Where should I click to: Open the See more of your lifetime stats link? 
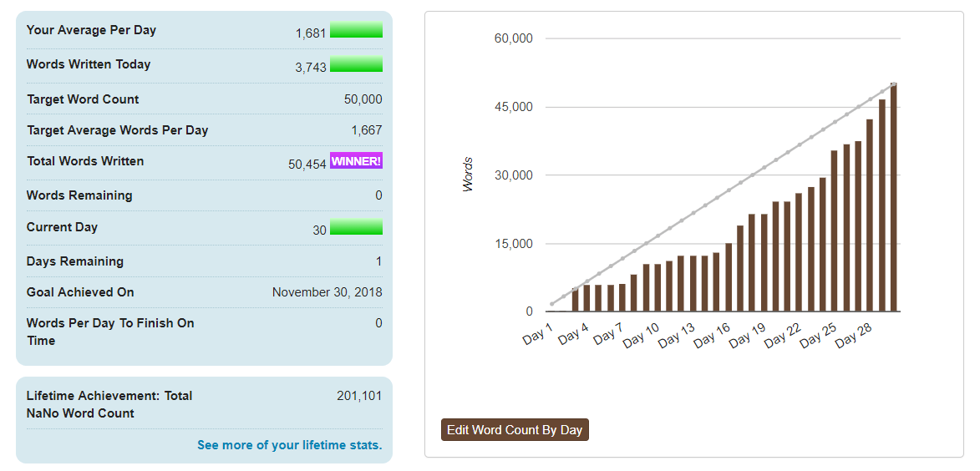(x=289, y=445)
